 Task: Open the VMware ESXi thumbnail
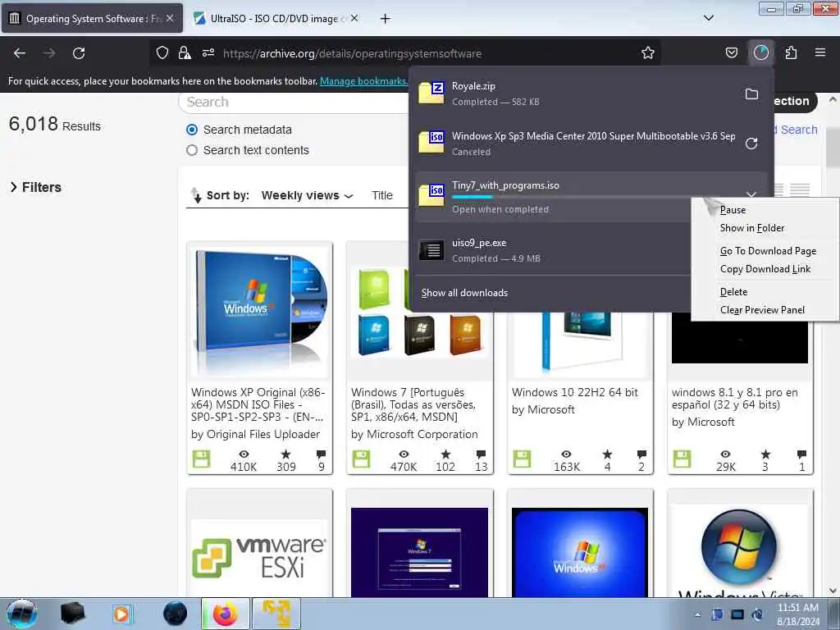259,558
